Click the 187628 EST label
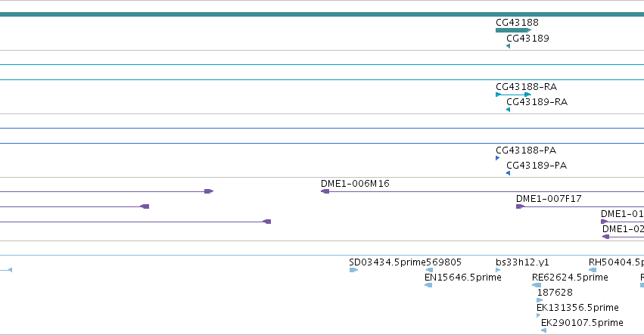The image size is (644, 335). pos(555,293)
